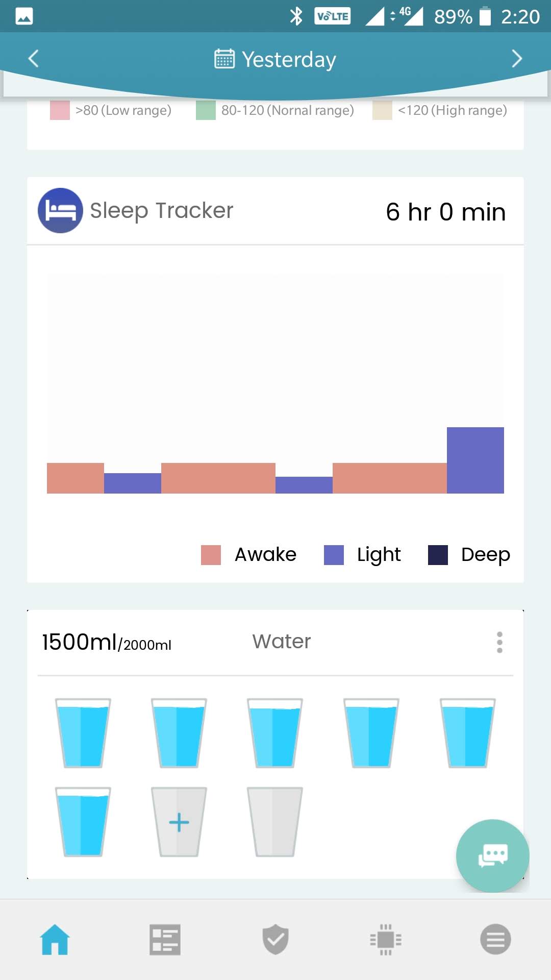Add a glass of water

179,822
